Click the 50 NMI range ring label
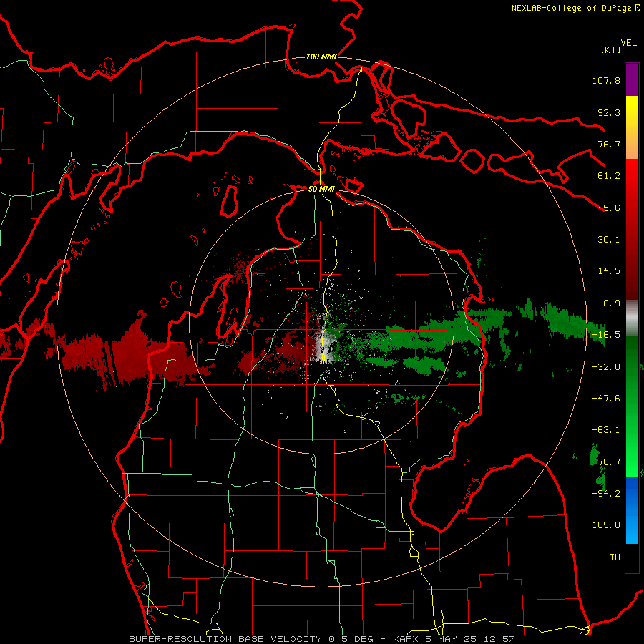Screen dimensions: 644x644 point(321,189)
